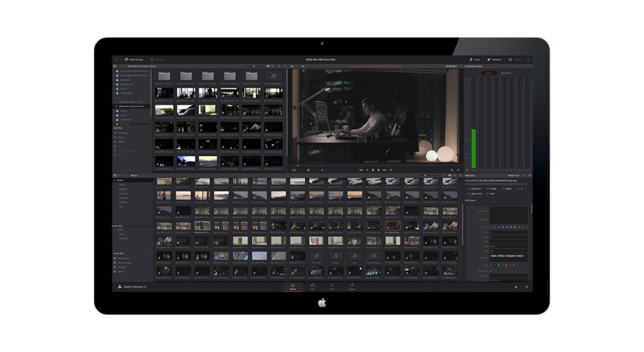Go to the Deliver page
The width and height of the screenshot is (644, 352).
click(x=352, y=286)
